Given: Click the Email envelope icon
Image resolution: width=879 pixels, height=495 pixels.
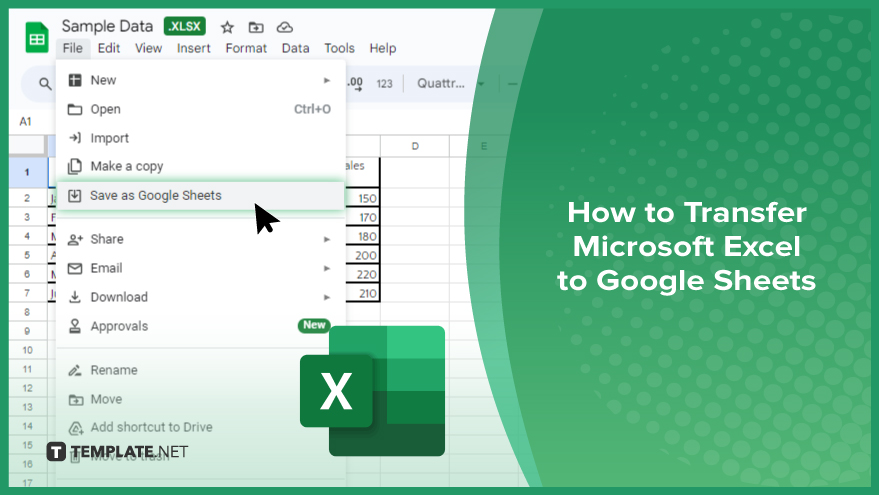Looking at the screenshot, I should [x=75, y=269].
